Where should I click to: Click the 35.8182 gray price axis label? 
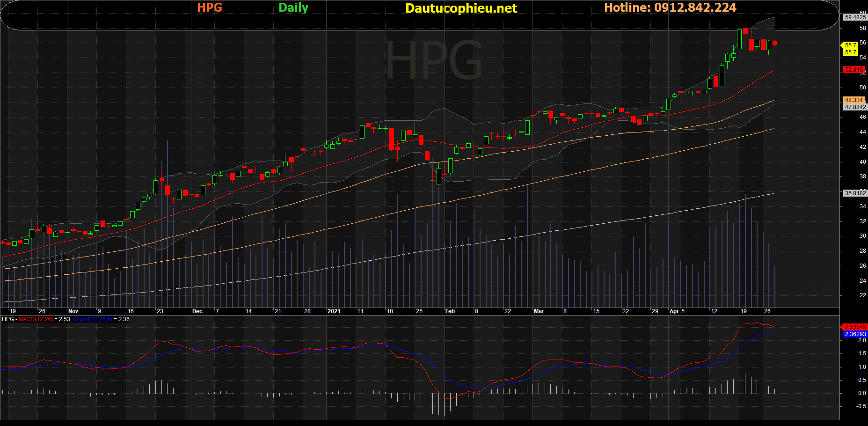pos(855,193)
